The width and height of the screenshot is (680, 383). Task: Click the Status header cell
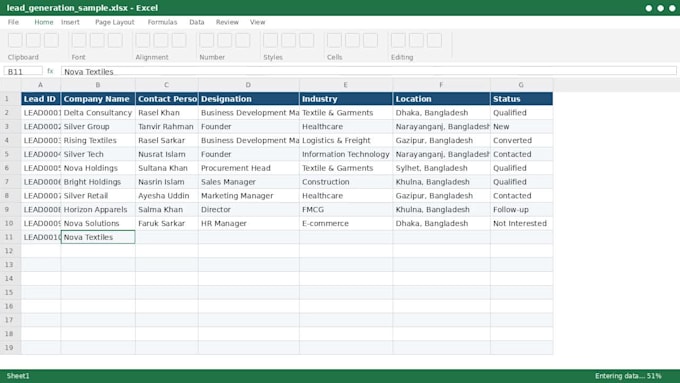[521, 99]
